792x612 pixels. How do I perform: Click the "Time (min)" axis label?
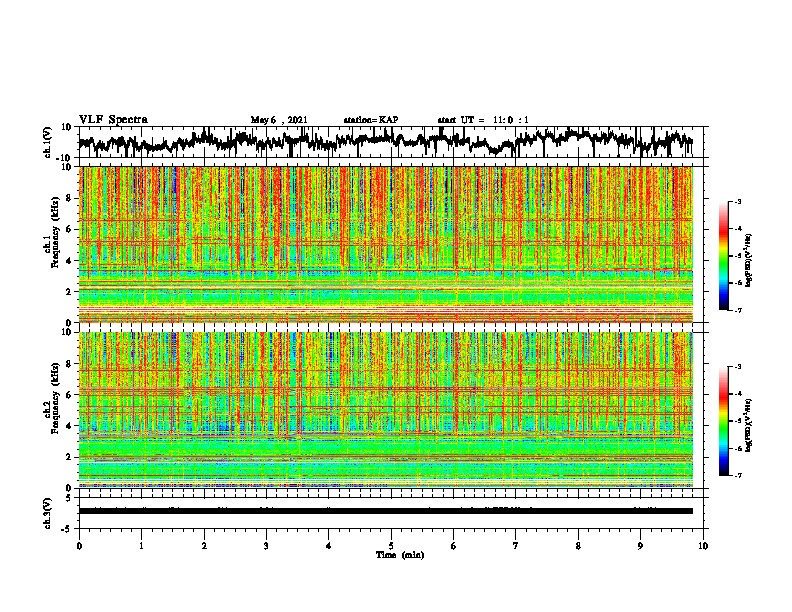tap(400, 555)
